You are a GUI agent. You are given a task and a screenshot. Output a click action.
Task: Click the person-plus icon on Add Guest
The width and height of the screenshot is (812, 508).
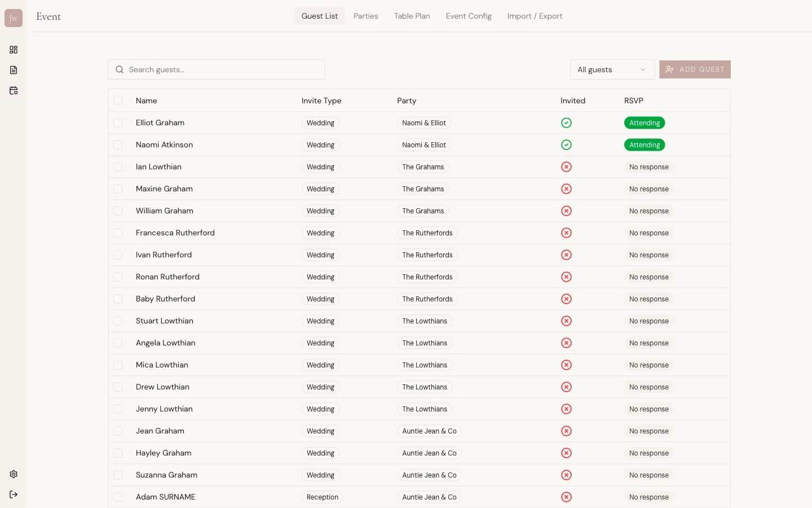[x=669, y=69]
